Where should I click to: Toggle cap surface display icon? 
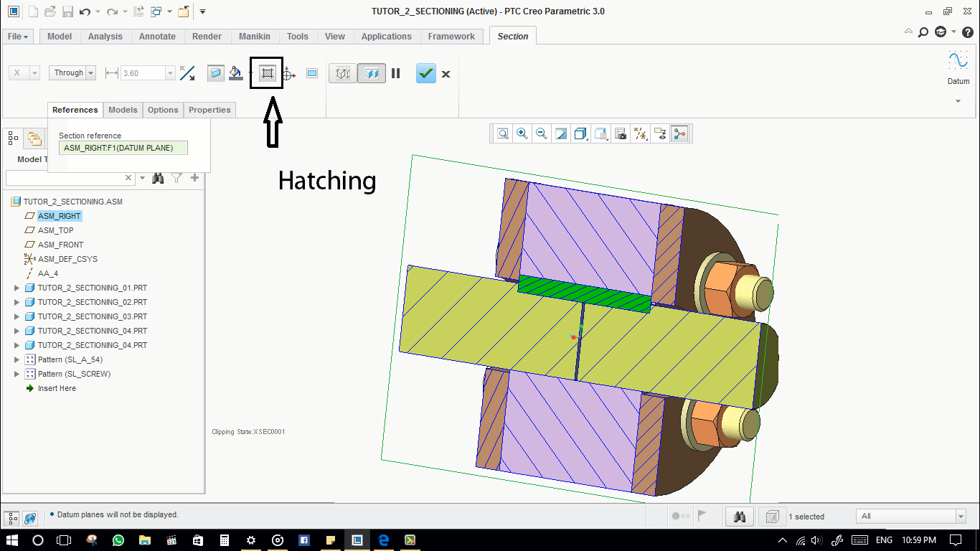[x=215, y=73]
